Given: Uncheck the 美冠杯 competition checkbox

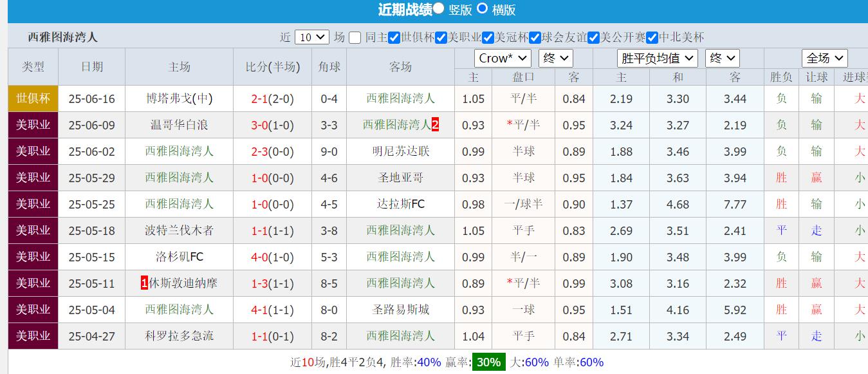Looking at the screenshot, I should click(x=486, y=37).
